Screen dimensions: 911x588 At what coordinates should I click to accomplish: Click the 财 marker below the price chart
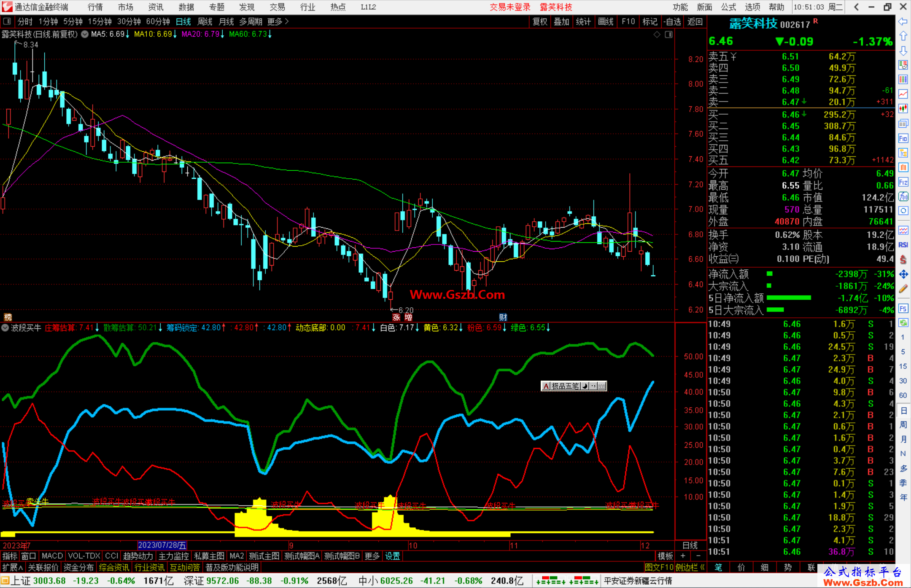click(503, 317)
